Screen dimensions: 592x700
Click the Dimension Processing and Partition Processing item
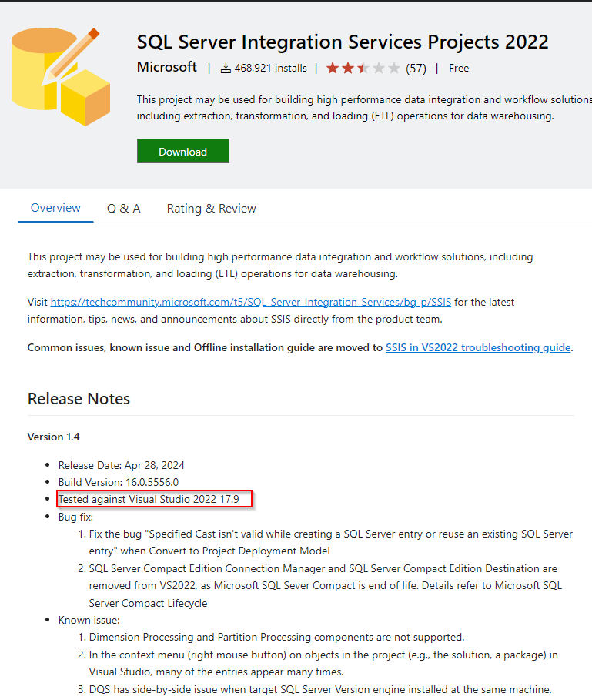click(276, 637)
